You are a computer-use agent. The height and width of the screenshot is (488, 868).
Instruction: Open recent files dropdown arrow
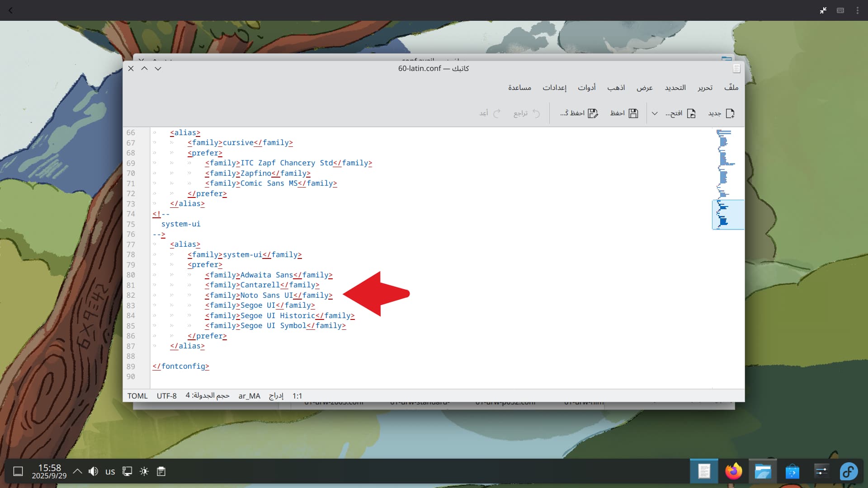click(x=654, y=113)
